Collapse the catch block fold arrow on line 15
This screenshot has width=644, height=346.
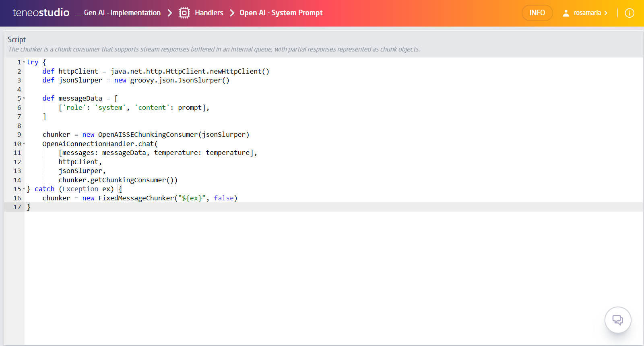(24, 189)
